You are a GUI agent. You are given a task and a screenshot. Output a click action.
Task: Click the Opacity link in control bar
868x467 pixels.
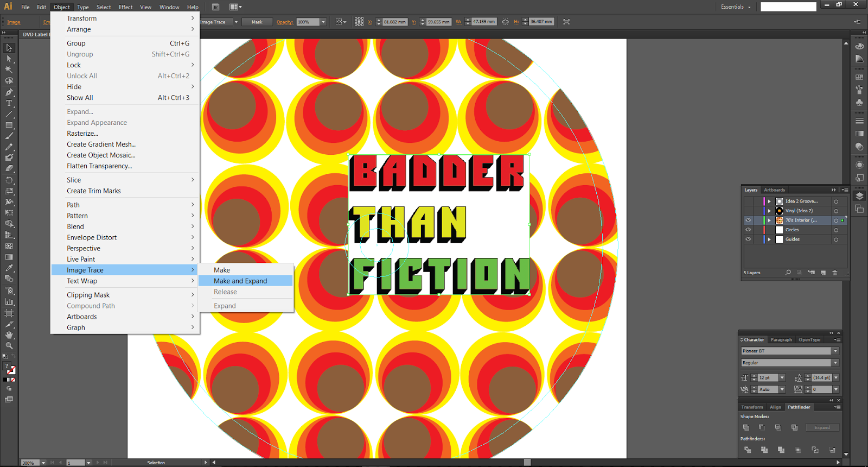coord(285,22)
